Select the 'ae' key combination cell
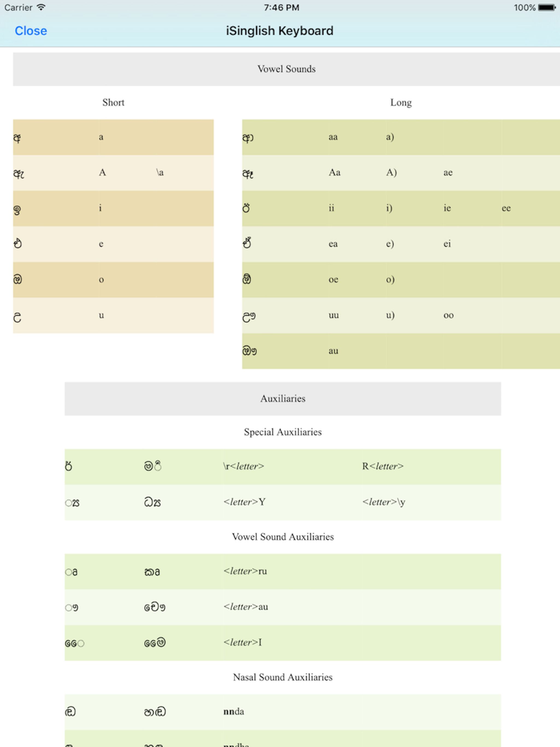 point(448,173)
